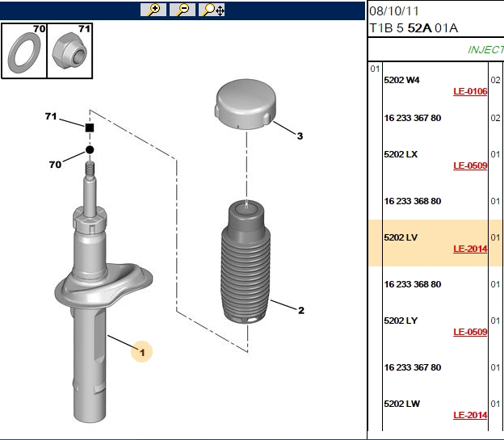Select 16 233 367 80 below 5202 LY
Screen dimensions: 504x440
(413, 367)
